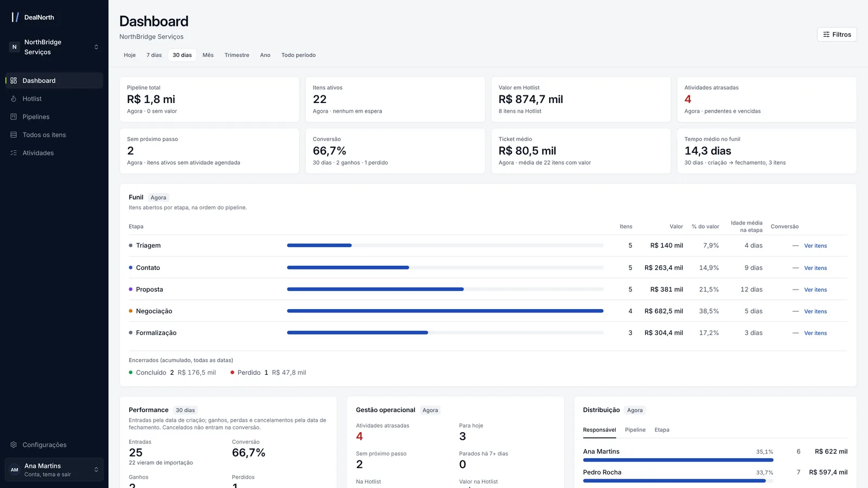
Task: Click the Concluído status green dot
Action: [131, 373]
